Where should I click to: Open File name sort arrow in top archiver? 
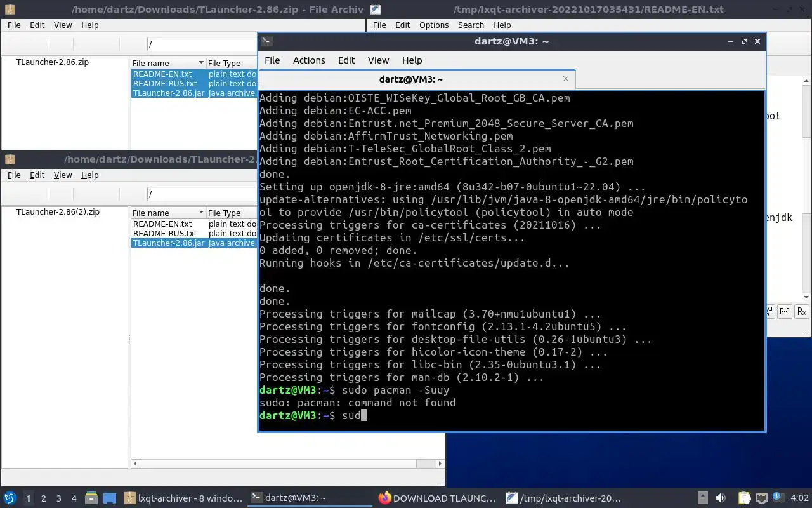tap(201, 63)
